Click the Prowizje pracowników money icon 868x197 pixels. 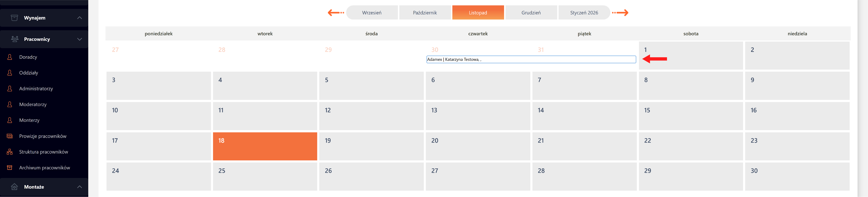(x=10, y=136)
